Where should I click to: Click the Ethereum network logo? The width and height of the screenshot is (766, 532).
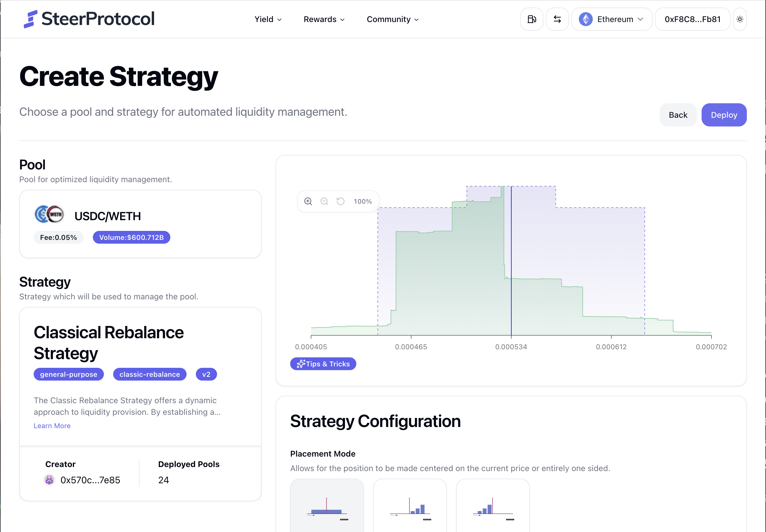click(585, 19)
